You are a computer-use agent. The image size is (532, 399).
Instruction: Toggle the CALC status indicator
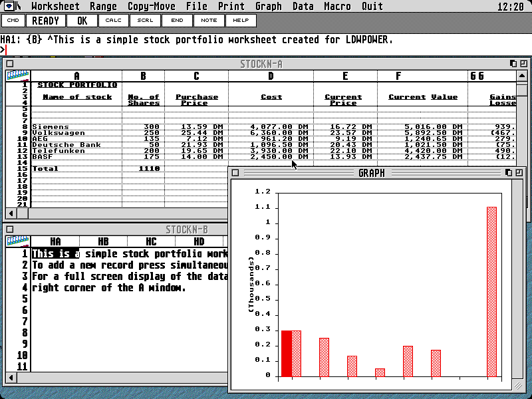coord(113,21)
